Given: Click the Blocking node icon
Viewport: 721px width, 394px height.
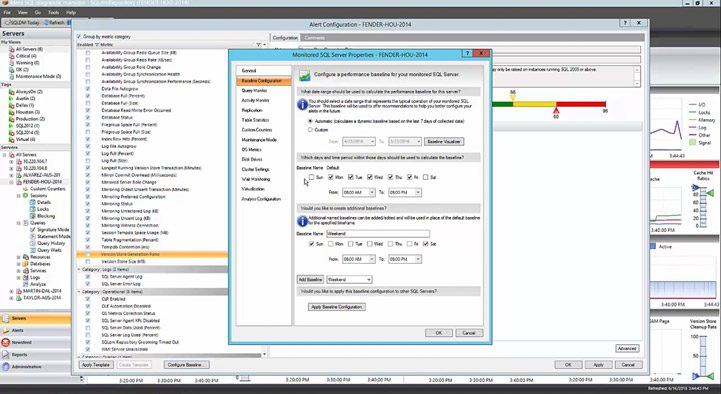Looking at the screenshot, I should pyautogui.click(x=33, y=216).
